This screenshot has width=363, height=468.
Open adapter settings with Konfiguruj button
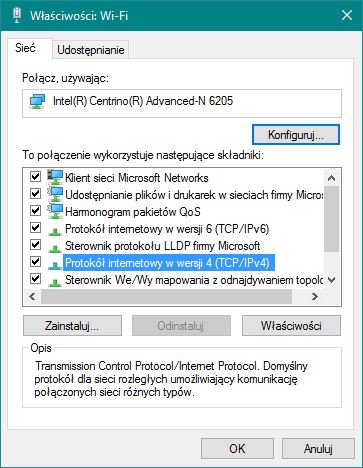[296, 135]
